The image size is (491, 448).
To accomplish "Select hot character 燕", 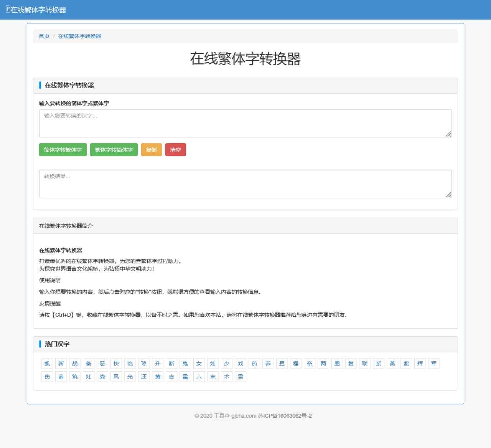I will click(392, 363).
